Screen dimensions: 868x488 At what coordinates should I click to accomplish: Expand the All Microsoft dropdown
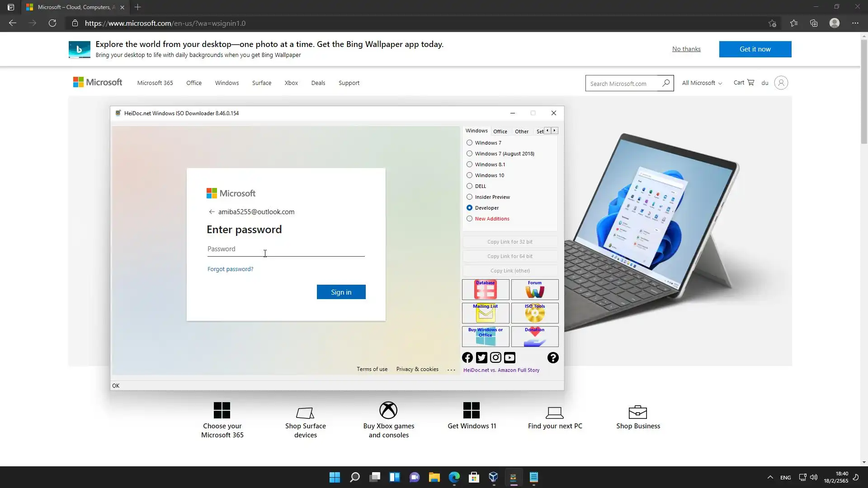click(702, 83)
